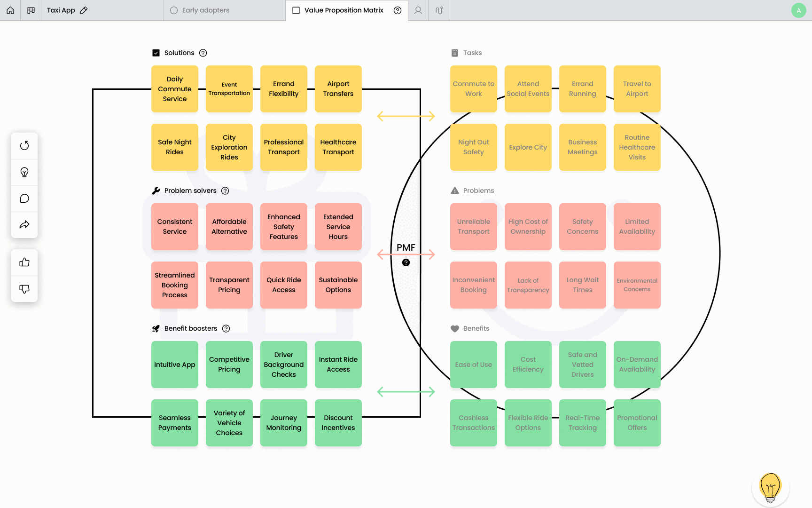Click the share arrow icon in sidebar
The height and width of the screenshot is (508, 812).
[x=24, y=225]
